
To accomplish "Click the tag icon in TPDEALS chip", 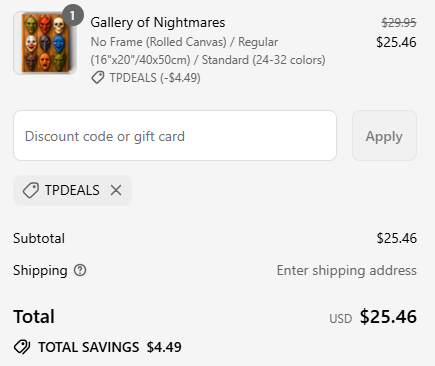I will pos(31,190).
